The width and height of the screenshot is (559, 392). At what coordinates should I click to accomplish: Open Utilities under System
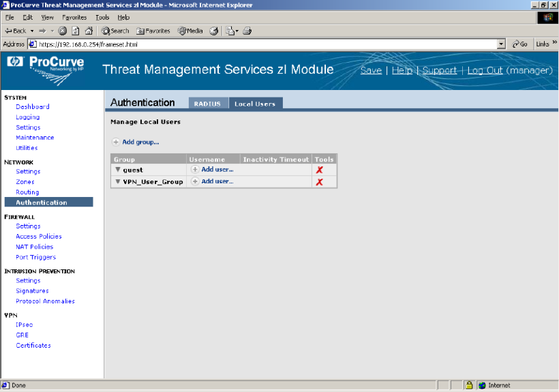click(x=27, y=148)
